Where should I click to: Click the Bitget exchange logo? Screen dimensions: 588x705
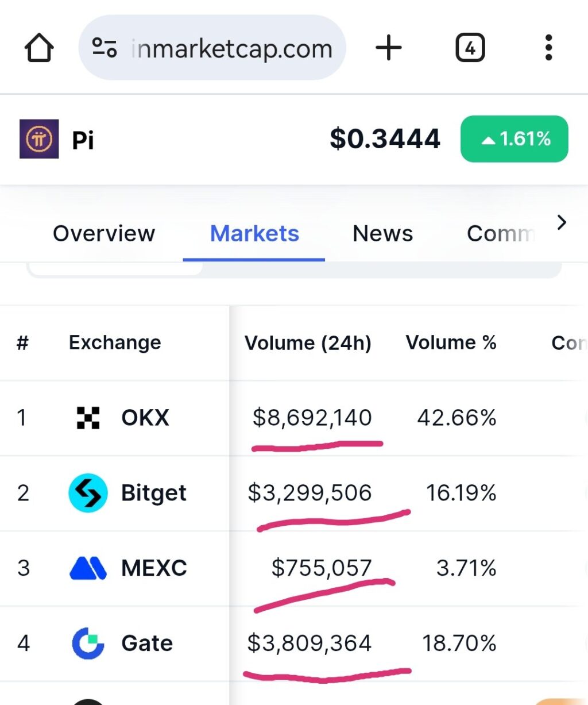[88, 493]
